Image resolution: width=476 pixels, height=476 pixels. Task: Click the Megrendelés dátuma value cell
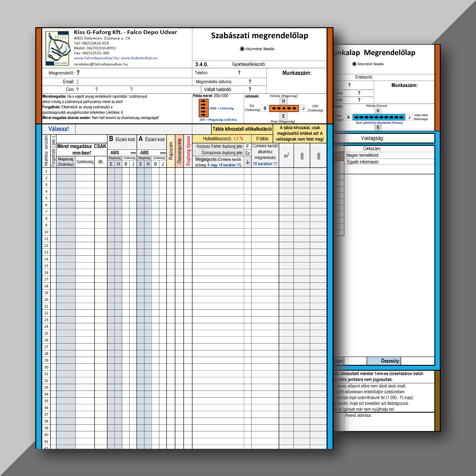tap(250, 82)
